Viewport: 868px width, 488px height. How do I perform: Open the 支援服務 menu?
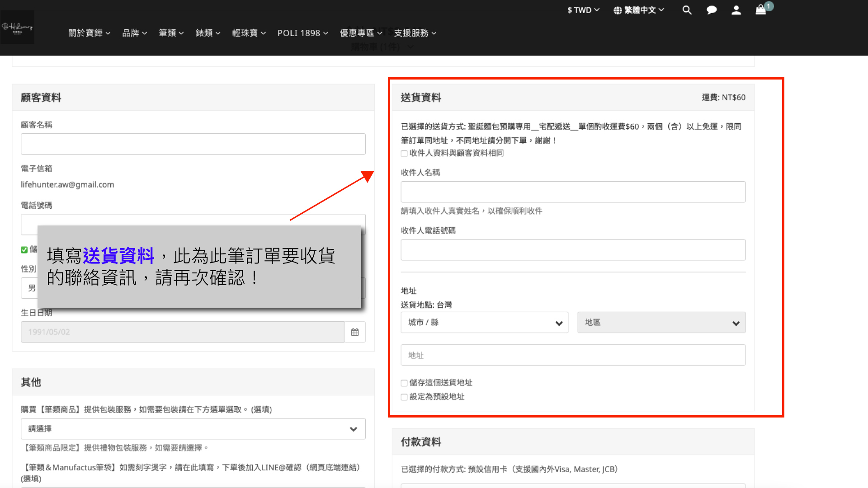(x=415, y=33)
